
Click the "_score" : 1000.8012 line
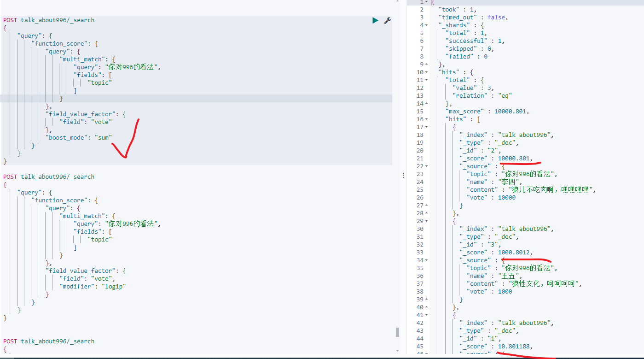(496, 252)
